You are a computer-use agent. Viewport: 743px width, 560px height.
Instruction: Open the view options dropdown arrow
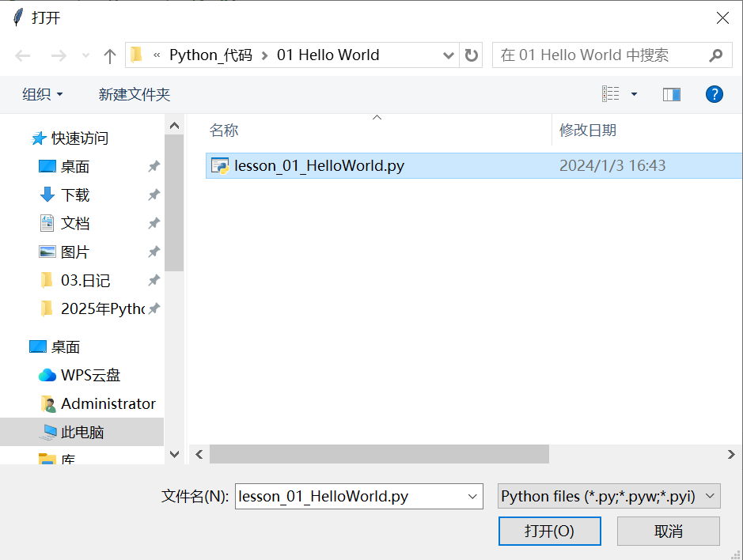[634, 94]
